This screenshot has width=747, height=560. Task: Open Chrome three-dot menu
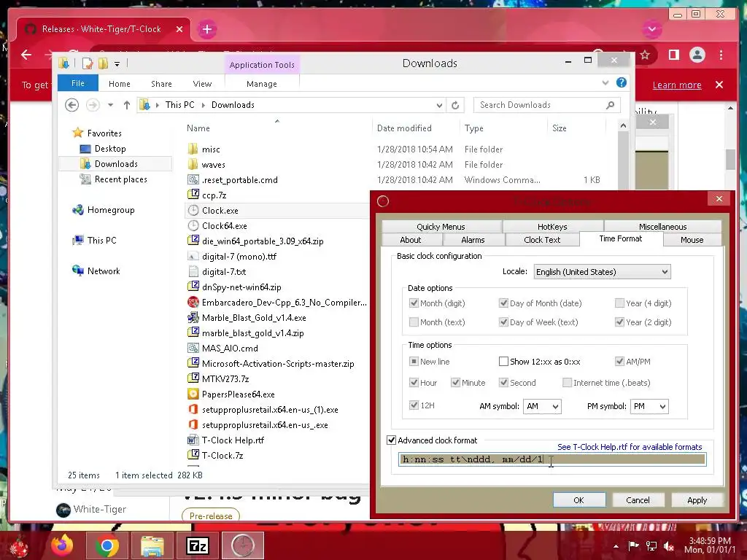721,55
